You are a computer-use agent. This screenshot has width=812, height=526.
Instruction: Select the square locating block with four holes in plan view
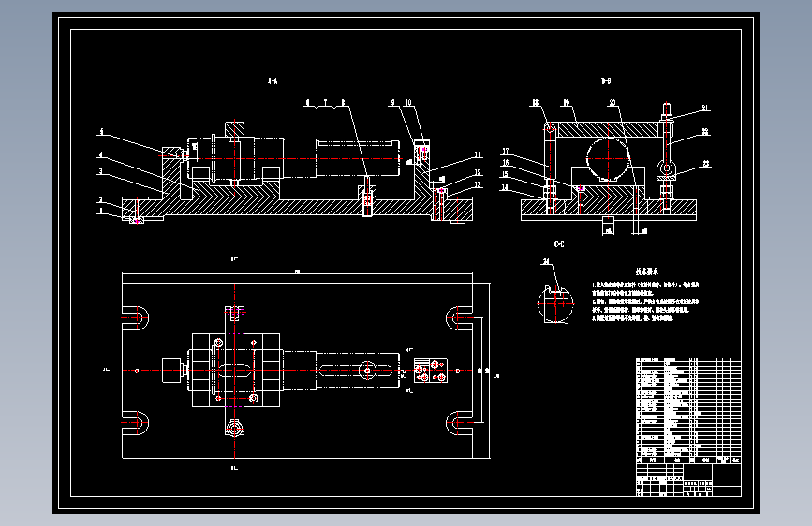(x=430, y=371)
